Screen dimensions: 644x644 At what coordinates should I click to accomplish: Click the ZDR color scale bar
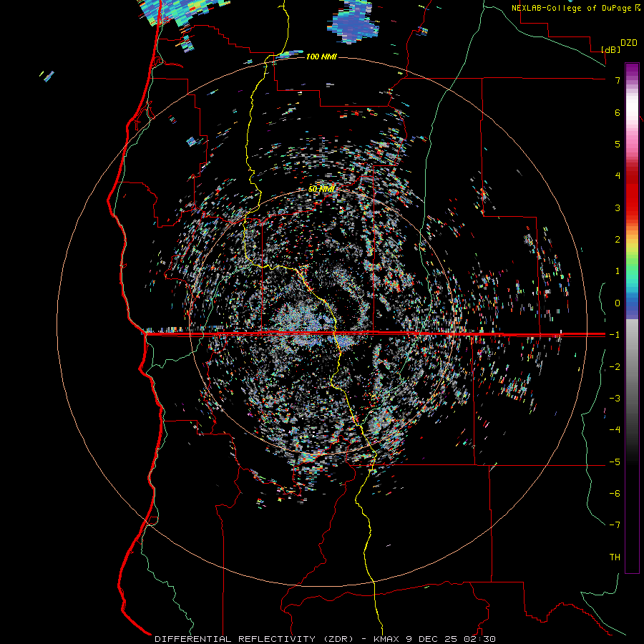pos(632,318)
